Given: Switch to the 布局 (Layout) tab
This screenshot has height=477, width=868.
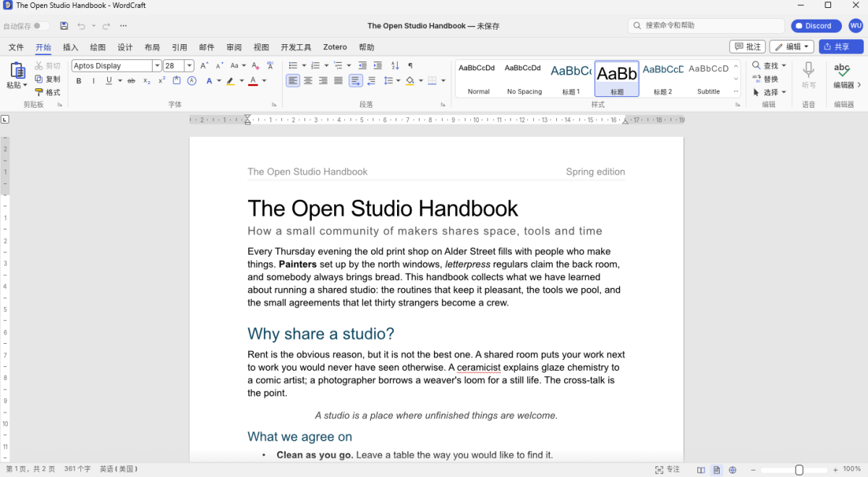Looking at the screenshot, I should coord(152,47).
